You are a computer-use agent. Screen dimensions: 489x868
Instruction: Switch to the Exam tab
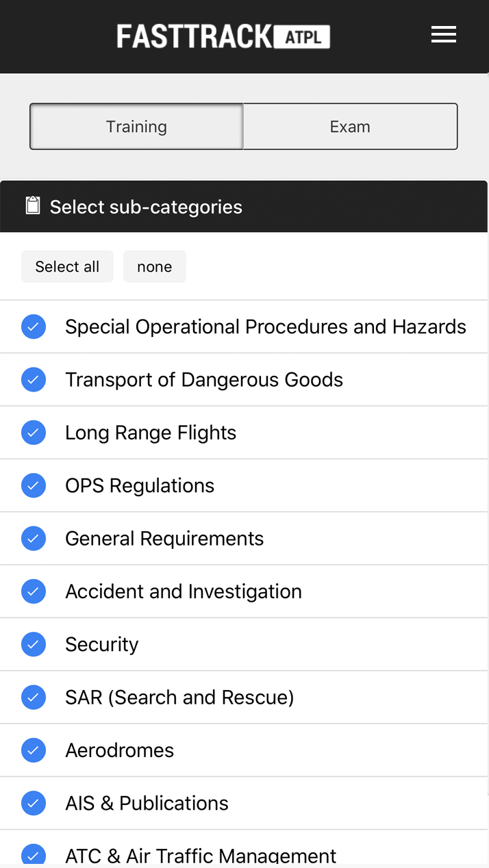click(350, 127)
